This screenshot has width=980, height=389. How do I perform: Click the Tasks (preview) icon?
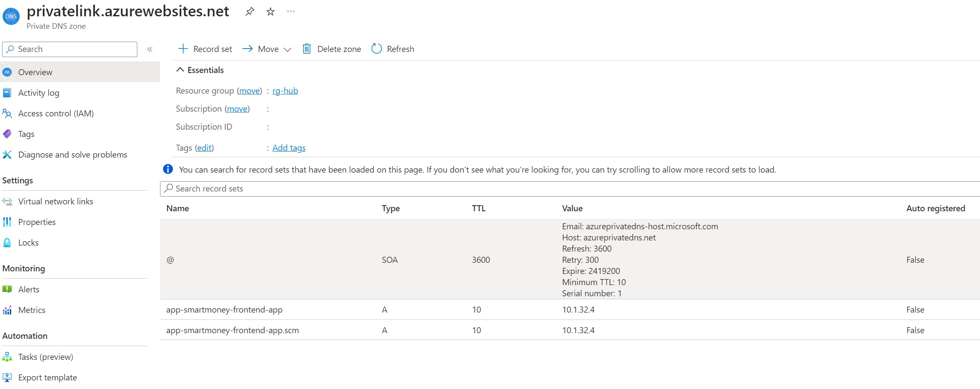pos(7,357)
